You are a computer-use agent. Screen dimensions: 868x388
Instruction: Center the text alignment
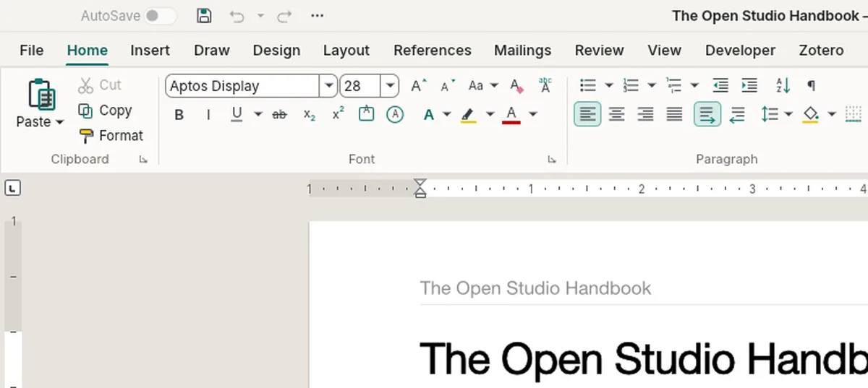coord(616,114)
